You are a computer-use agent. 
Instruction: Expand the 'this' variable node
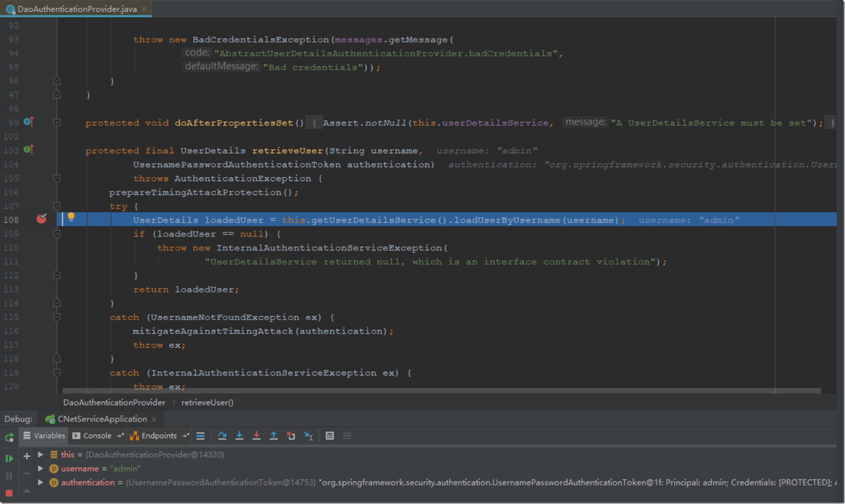pyautogui.click(x=41, y=455)
